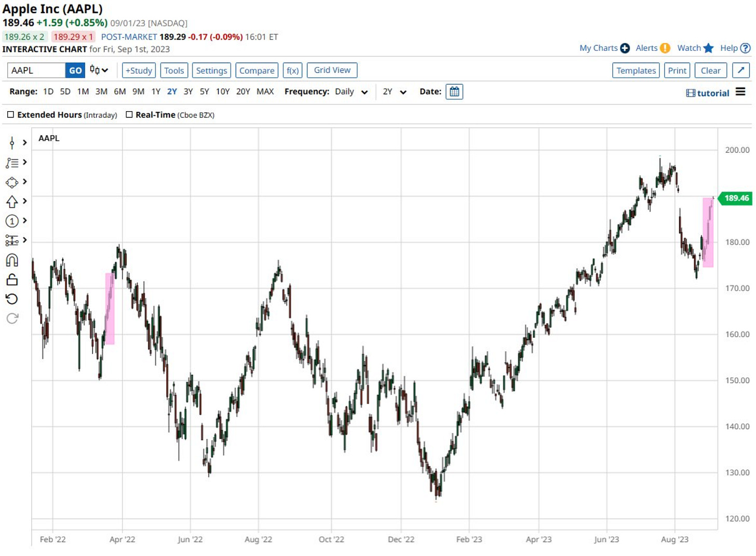This screenshot has height=556, width=756.
Task: Open the Frequency Daily dropdown
Action: point(352,92)
